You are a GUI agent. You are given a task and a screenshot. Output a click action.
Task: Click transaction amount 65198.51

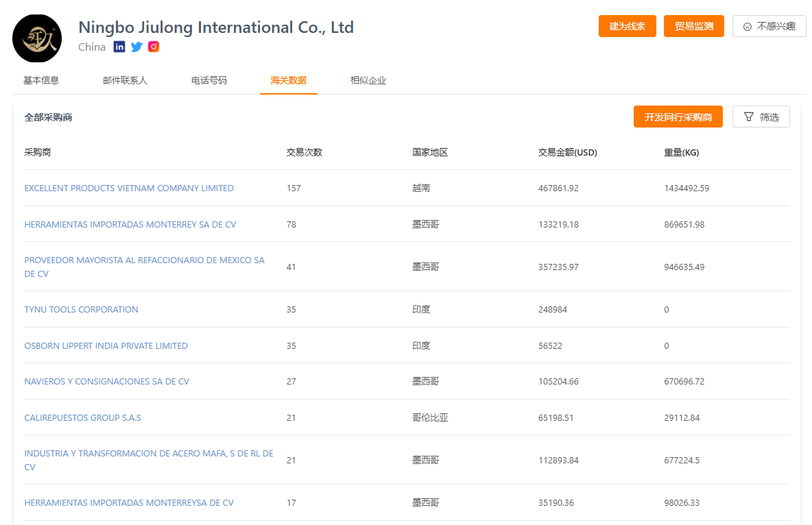tap(556, 417)
